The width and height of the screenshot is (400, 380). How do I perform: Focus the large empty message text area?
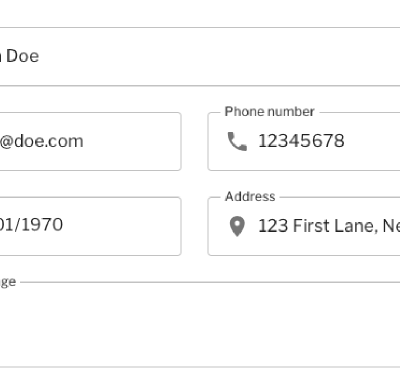pos(200,324)
